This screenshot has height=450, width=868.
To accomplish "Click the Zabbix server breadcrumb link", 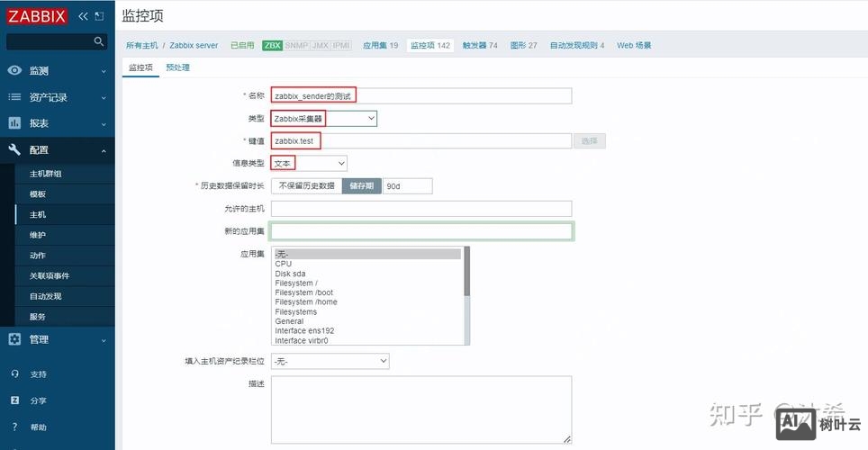I will (194, 45).
